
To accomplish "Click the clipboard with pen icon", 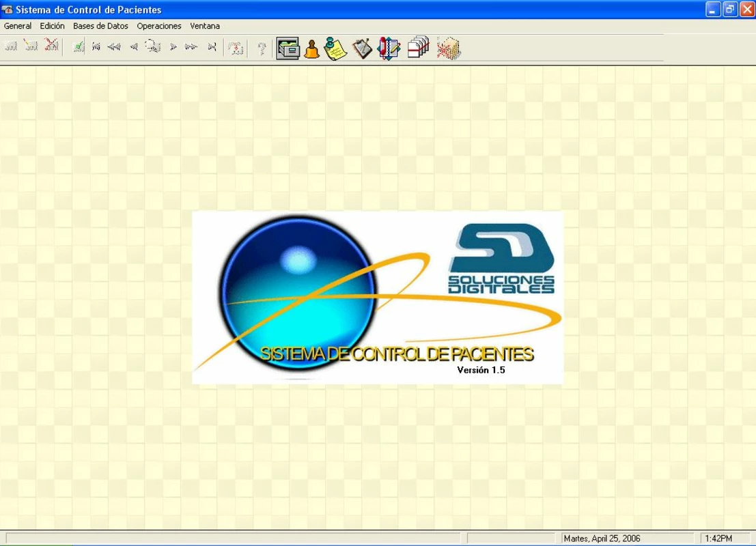I will coord(362,48).
